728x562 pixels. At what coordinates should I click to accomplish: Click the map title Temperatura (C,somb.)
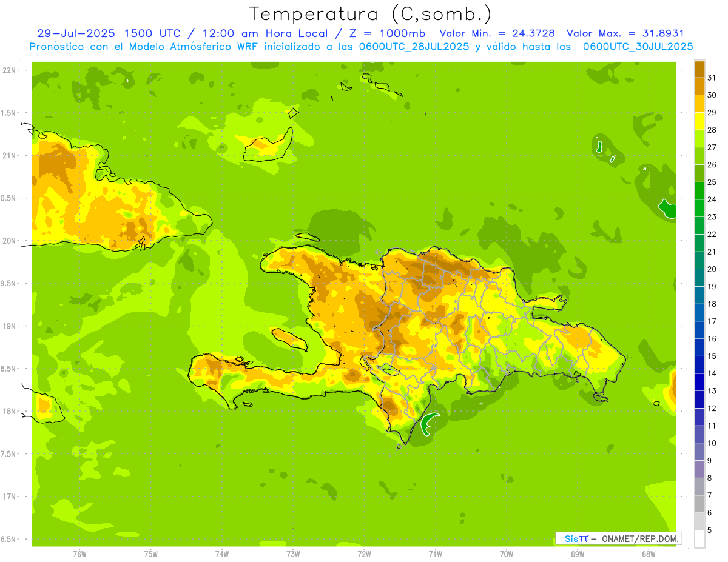370,15
